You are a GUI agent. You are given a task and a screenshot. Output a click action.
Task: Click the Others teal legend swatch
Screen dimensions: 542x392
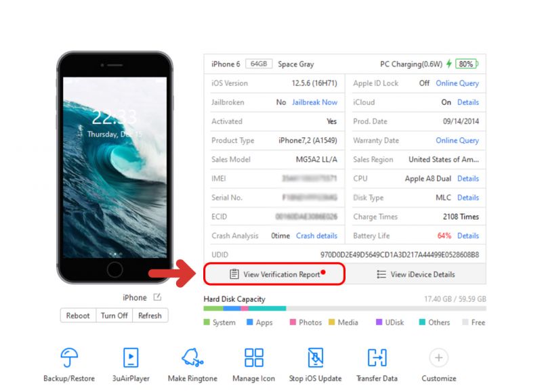pyautogui.click(x=421, y=322)
